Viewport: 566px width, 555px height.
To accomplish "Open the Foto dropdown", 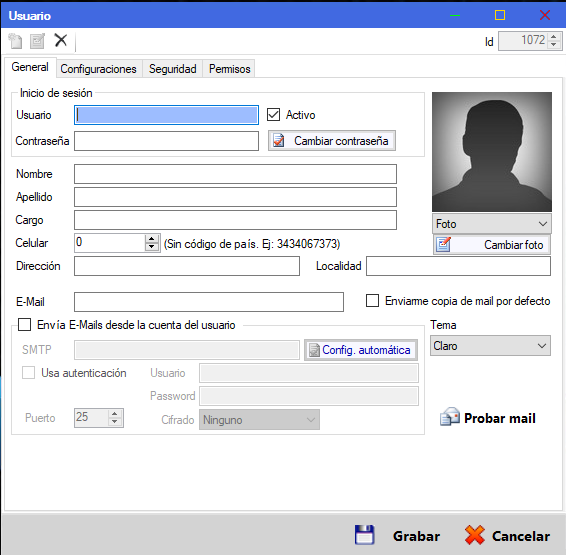I will tap(492, 224).
